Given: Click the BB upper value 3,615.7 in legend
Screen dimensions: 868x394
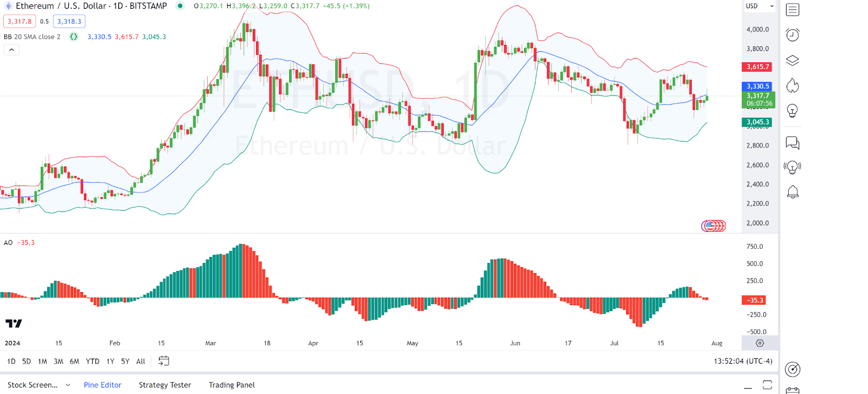Looking at the screenshot, I should coord(126,37).
